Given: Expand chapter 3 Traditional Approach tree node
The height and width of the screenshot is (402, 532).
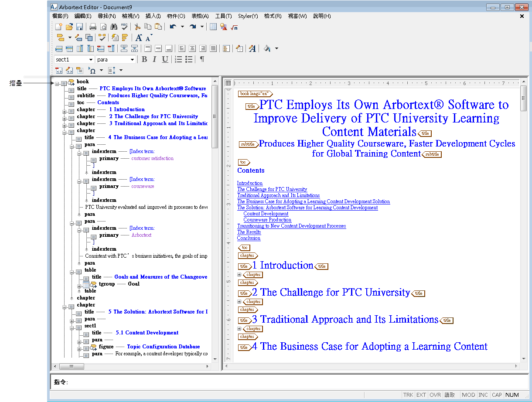Looking at the screenshot, I should [65, 125].
